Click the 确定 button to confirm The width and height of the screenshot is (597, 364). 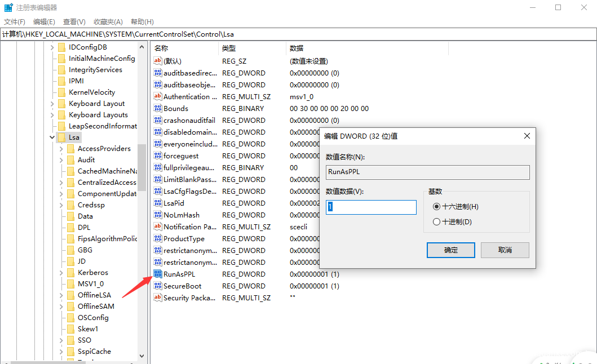(450, 250)
